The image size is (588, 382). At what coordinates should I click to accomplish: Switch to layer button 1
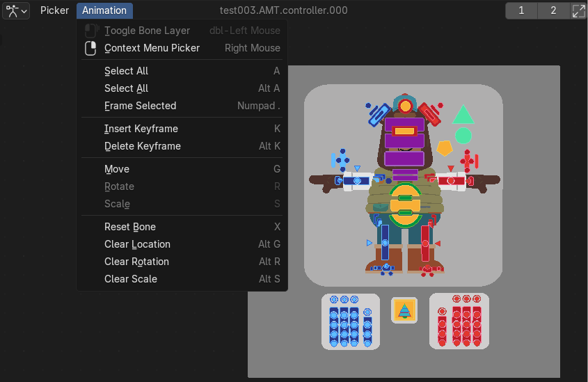click(x=521, y=10)
